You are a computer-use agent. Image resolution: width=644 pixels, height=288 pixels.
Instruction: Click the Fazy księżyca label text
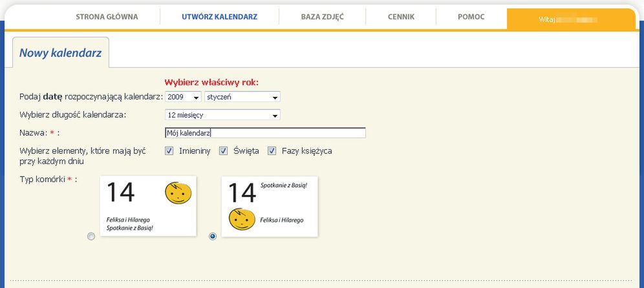pyautogui.click(x=306, y=151)
